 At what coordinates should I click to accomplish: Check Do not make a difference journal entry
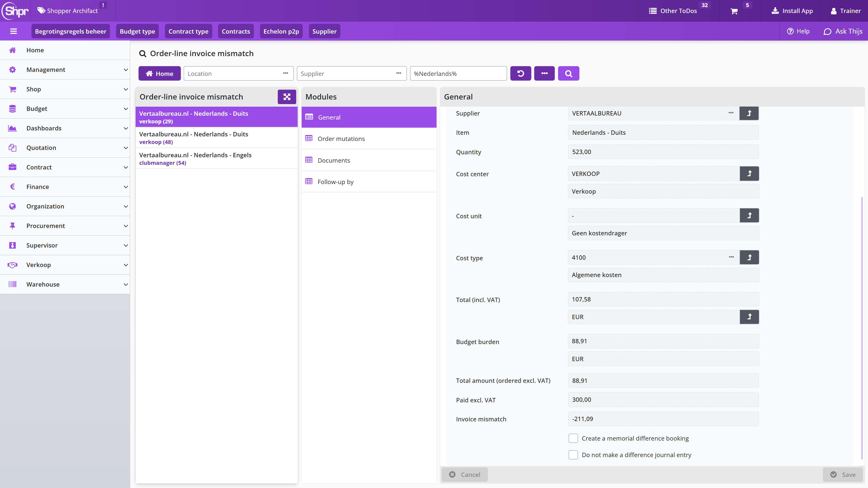573,455
